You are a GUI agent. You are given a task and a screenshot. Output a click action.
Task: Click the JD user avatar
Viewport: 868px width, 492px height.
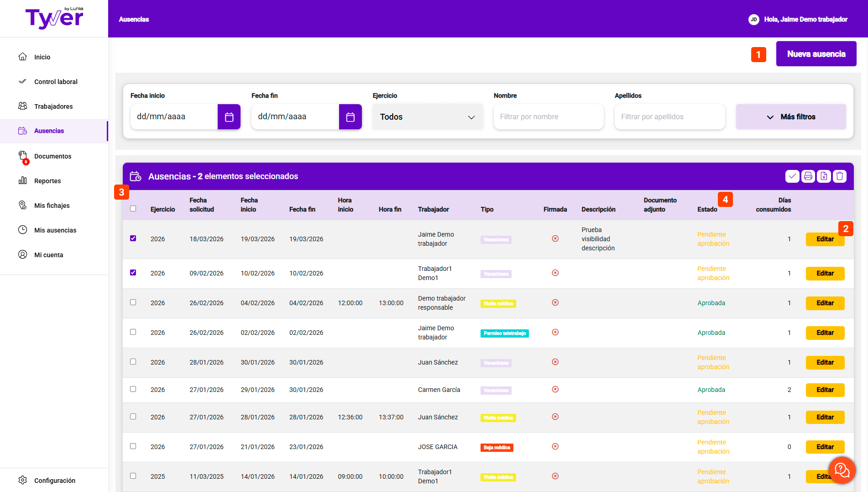pos(753,19)
